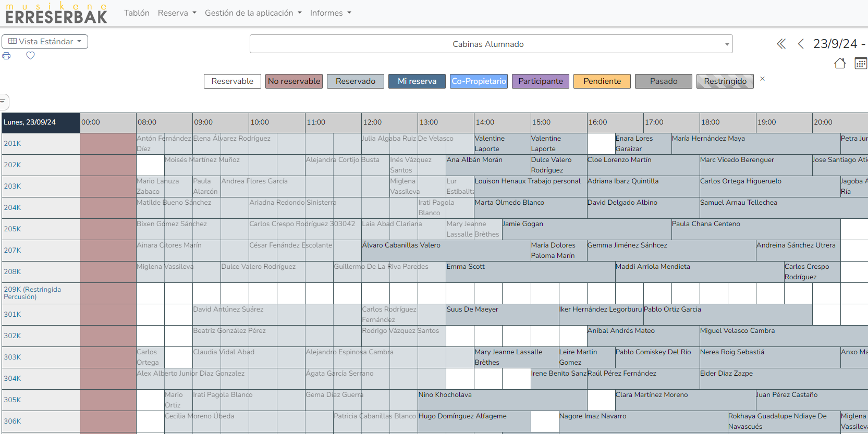Open the Cabinas Alumnado resource selector
Screen dimensions: 868x434
[491, 44]
